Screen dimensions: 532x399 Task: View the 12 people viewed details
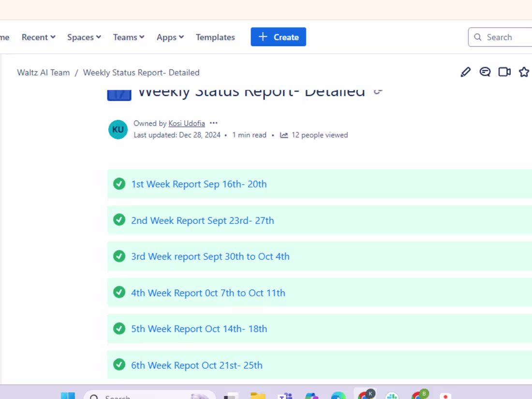(320, 135)
